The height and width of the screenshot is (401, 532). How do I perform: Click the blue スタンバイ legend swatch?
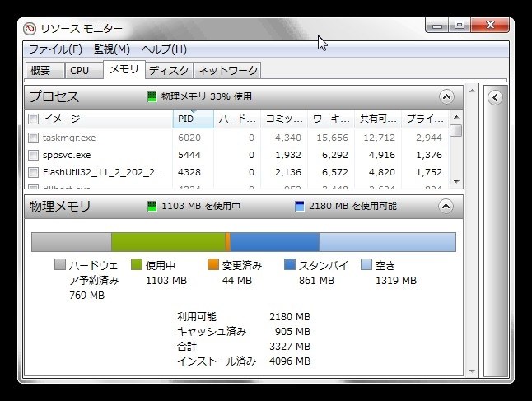(290, 264)
